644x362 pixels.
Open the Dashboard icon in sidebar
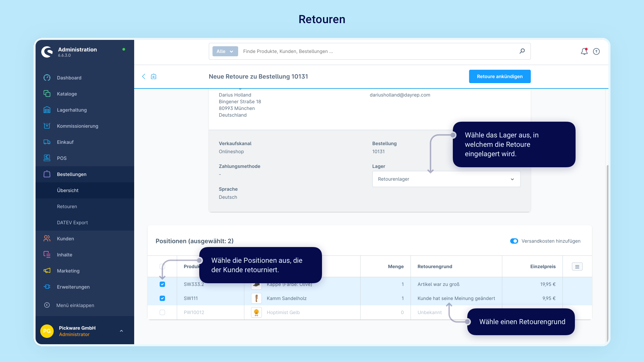pos(47,78)
